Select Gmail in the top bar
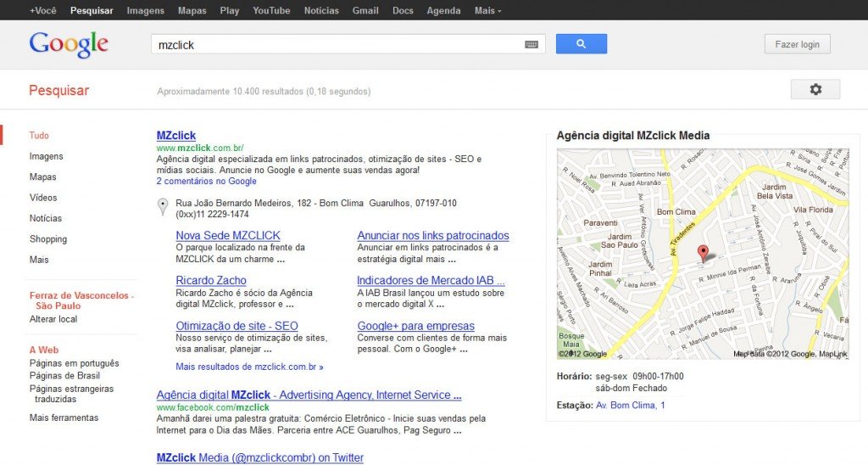Image resolution: width=868 pixels, height=465 pixels. tap(365, 11)
